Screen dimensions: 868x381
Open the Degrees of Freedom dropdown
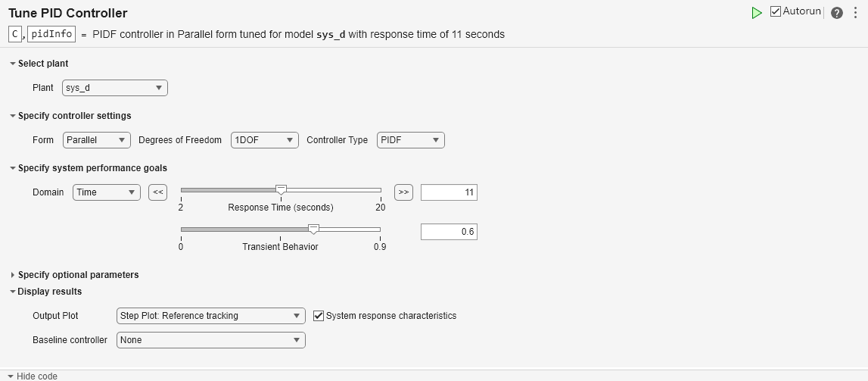[x=265, y=140]
